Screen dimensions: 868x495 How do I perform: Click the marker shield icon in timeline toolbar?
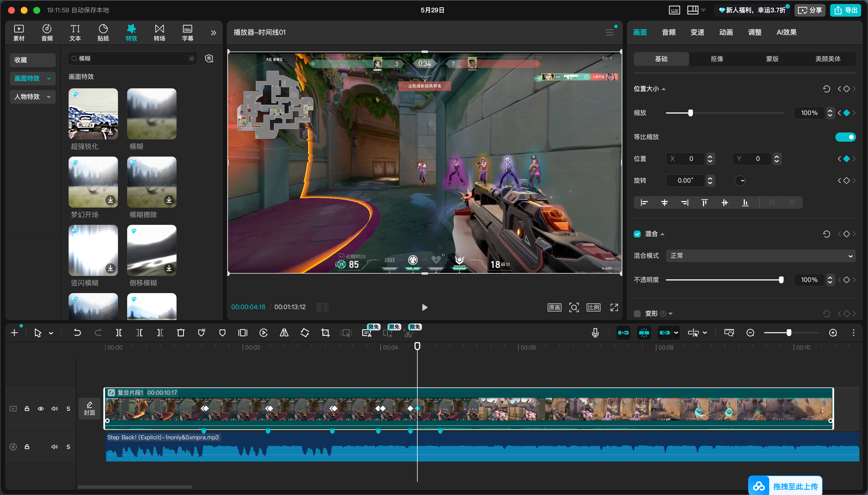point(222,333)
